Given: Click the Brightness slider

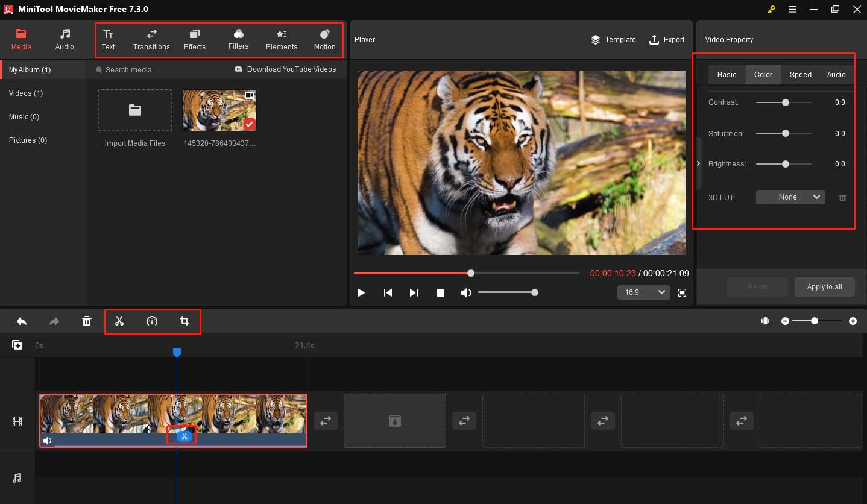Looking at the screenshot, I should pyautogui.click(x=784, y=163).
